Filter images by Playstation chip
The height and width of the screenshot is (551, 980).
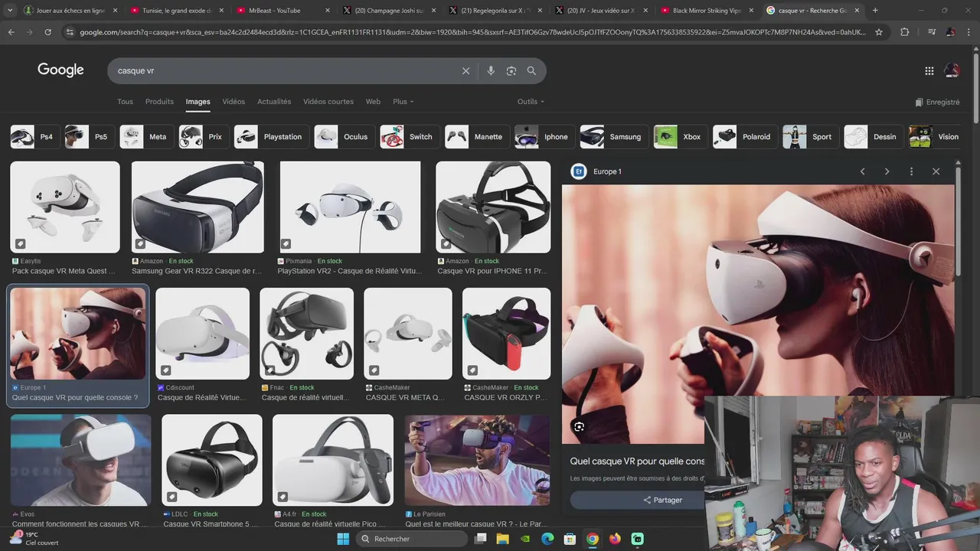[x=272, y=137]
